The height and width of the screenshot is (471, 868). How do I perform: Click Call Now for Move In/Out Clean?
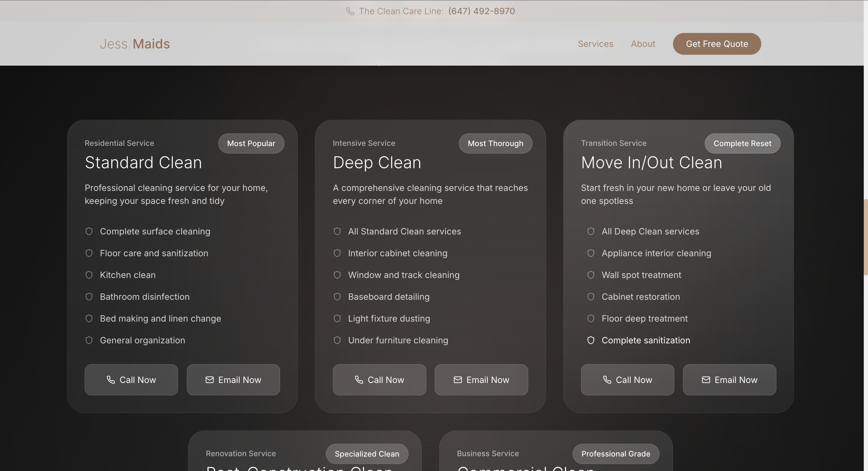[x=627, y=380]
